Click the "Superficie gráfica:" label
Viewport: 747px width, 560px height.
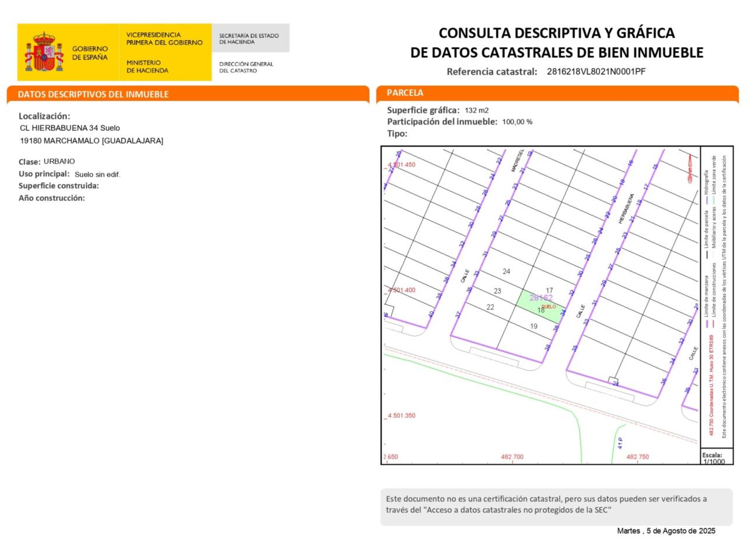(x=424, y=110)
